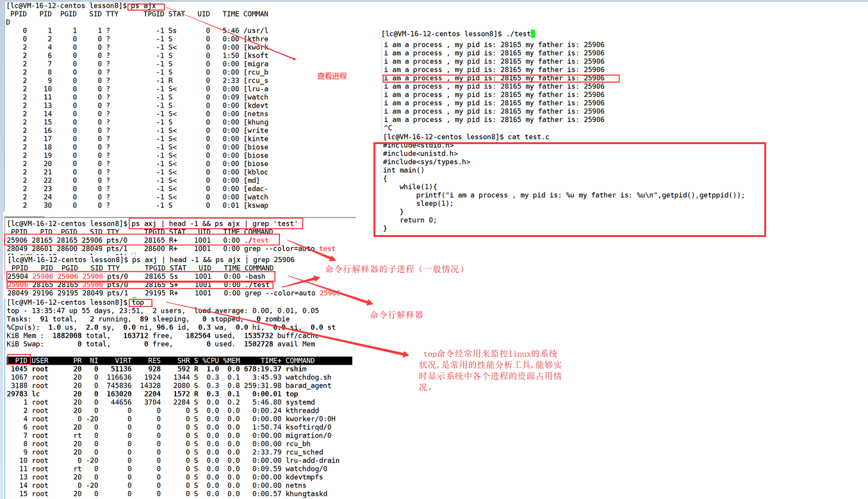Image resolution: width=868 pixels, height=499 pixels.
Task: Click the 'kworker/0:0H' process in top
Action: [x=311, y=419]
